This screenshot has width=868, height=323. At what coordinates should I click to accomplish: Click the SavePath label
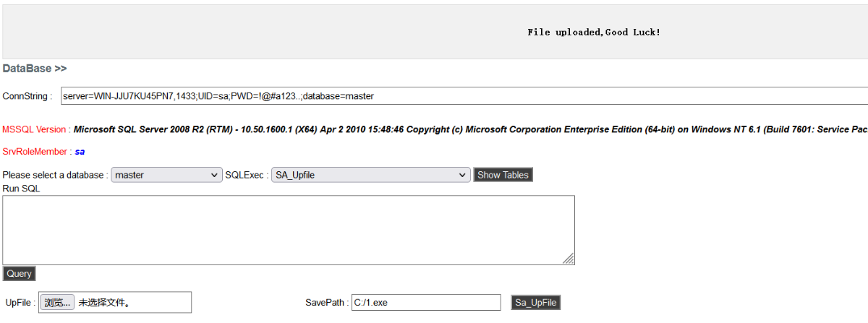point(327,303)
